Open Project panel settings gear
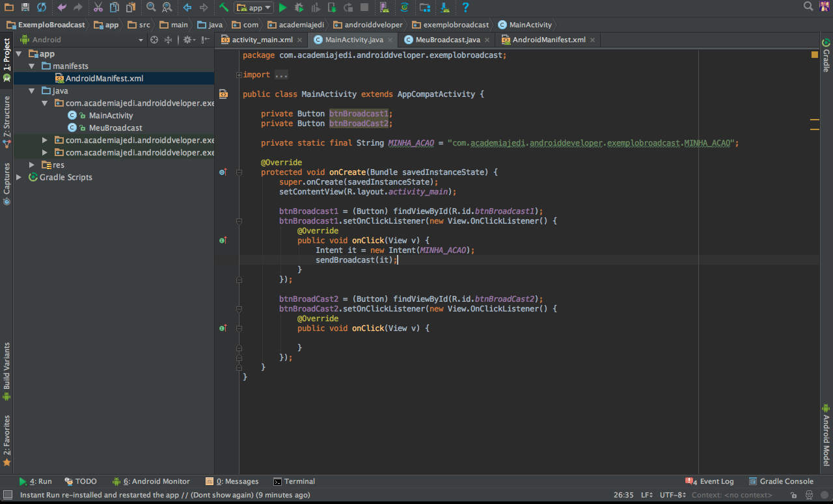 tap(187, 40)
